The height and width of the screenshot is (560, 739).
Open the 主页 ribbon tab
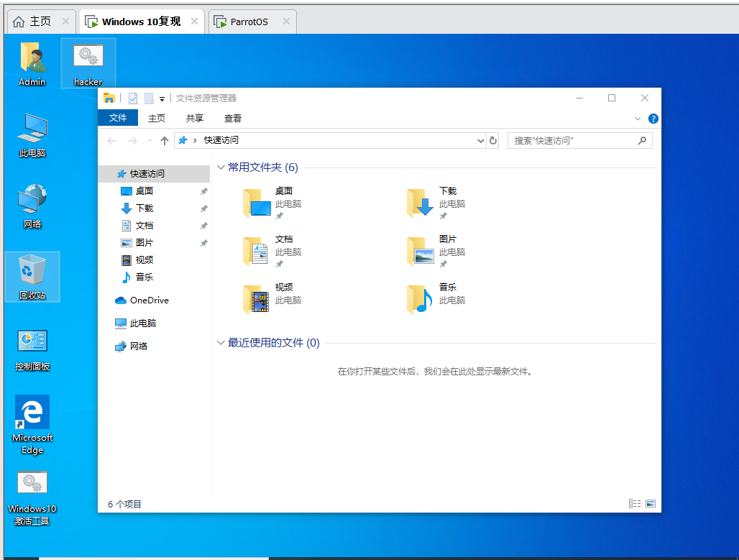tap(157, 119)
